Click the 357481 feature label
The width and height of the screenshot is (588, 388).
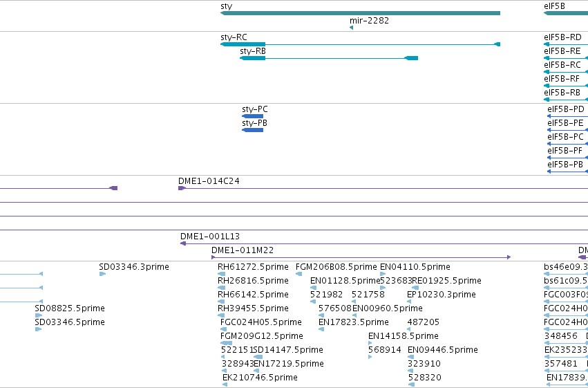pyautogui.click(x=561, y=364)
